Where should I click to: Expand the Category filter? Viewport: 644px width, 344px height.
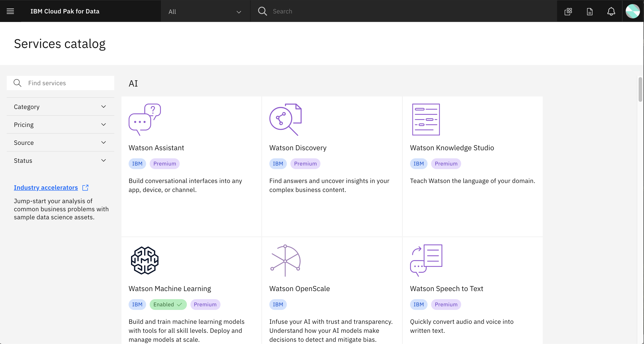(x=60, y=107)
